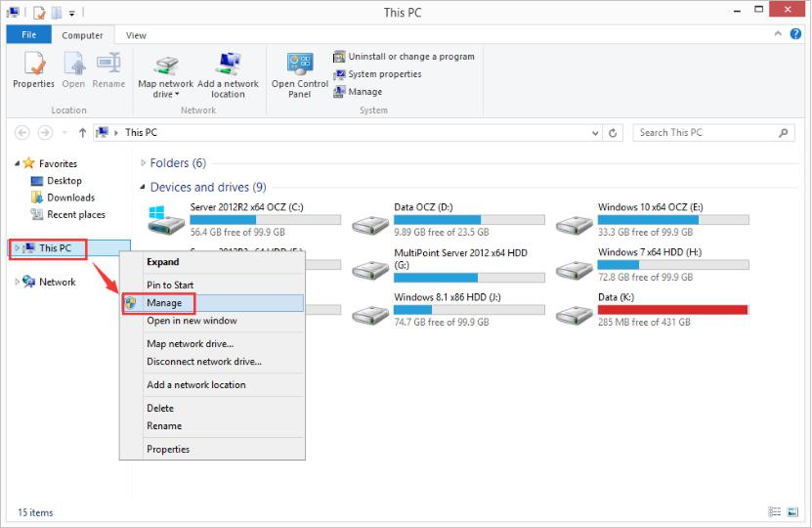The image size is (812, 528).
Task: Select the Windows 10 x64 OCZ (E:) drive
Action: click(x=653, y=220)
